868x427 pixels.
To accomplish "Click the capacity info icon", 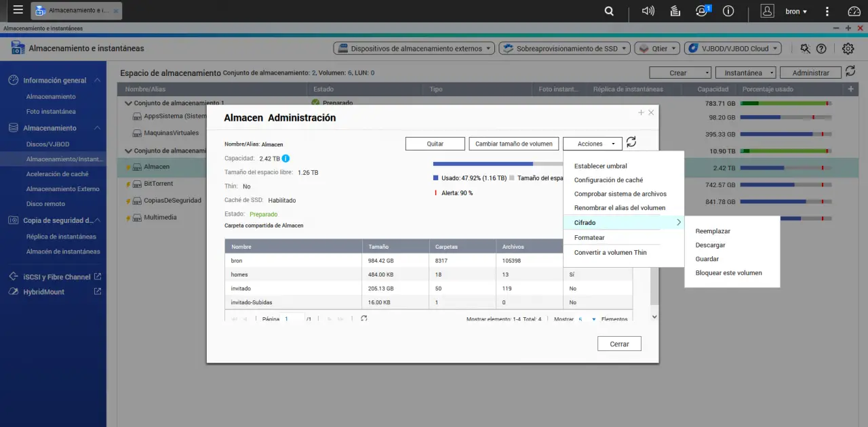I will (286, 159).
